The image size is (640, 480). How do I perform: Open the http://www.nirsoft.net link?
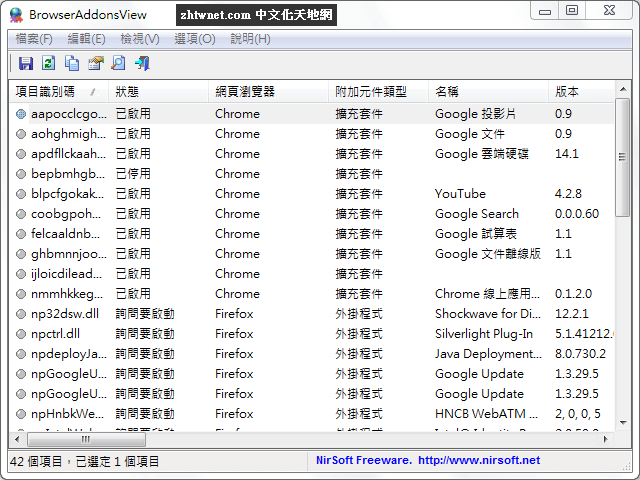tap(479, 461)
